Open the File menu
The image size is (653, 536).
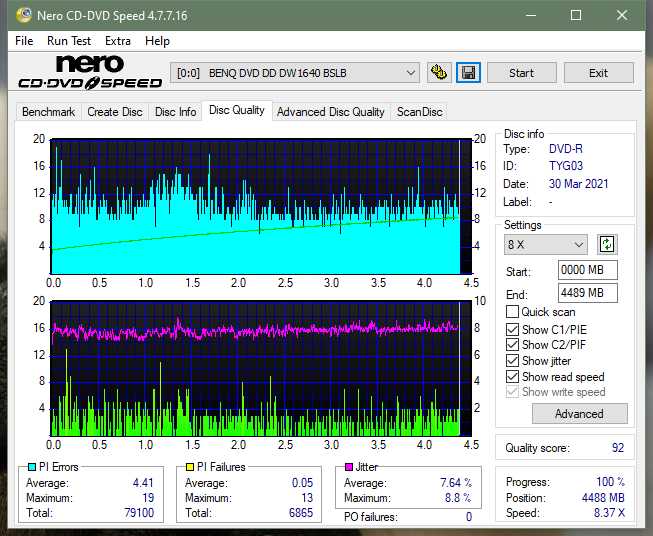[x=24, y=41]
